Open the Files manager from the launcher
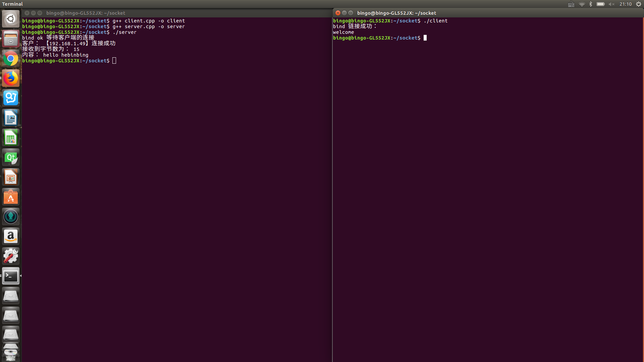Viewport: 644px width, 362px height. coord(10,39)
